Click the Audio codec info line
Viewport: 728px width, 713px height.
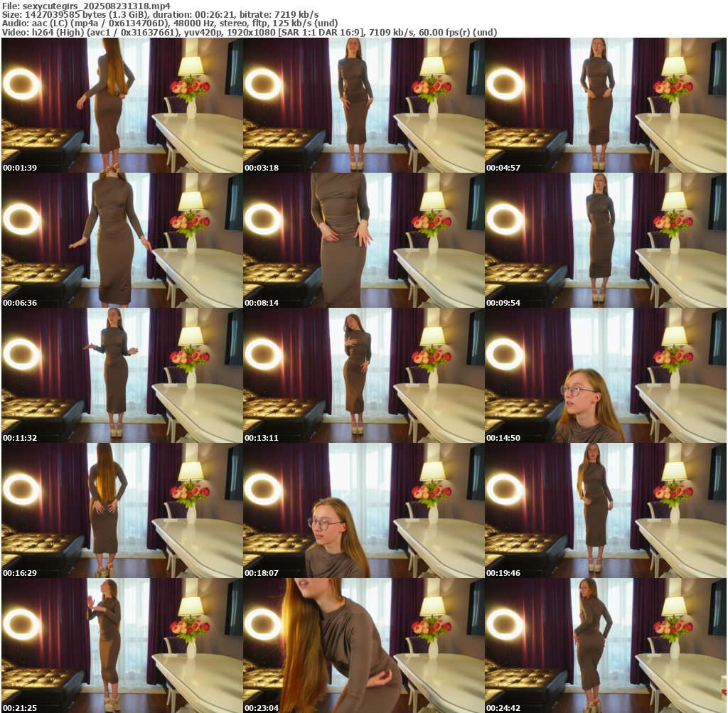coord(170,23)
